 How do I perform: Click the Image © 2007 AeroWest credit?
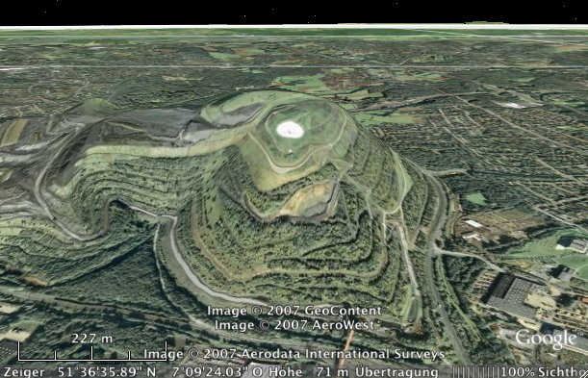point(294,325)
